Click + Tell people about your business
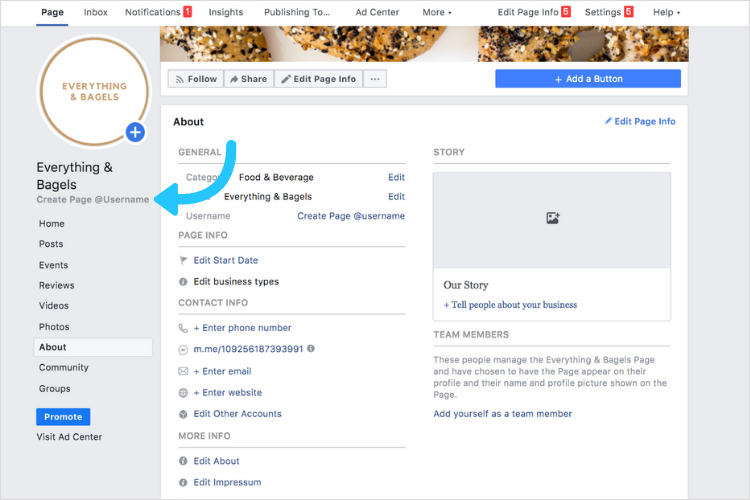 [x=510, y=305]
